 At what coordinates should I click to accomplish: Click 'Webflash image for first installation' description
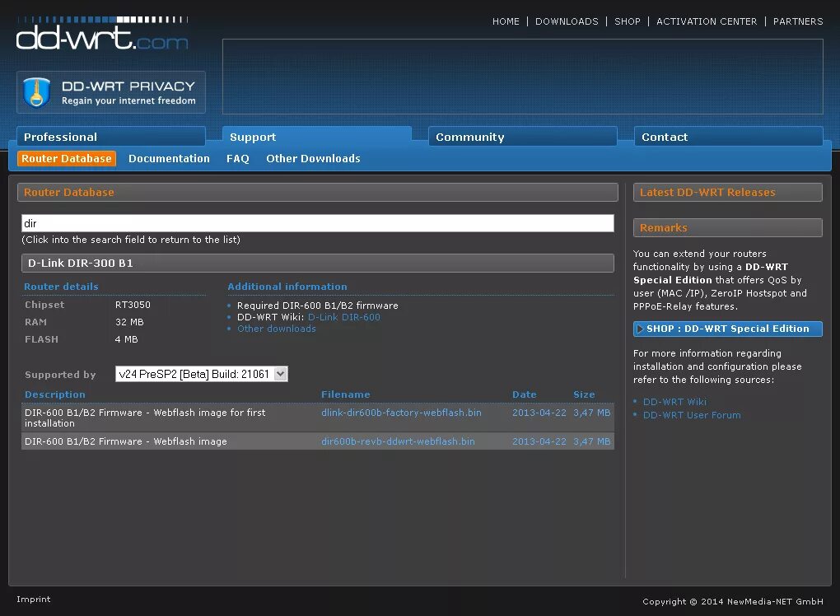[x=145, y=418]
